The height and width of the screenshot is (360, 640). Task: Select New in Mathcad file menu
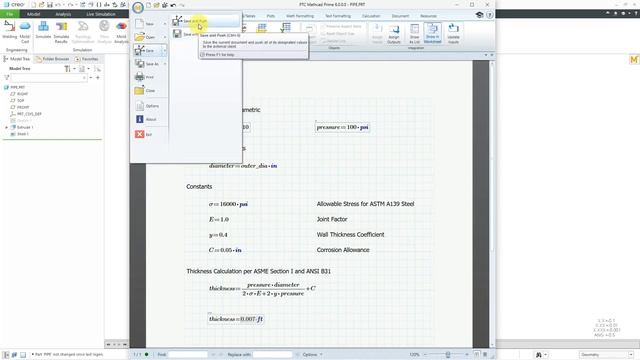[x=149, y=24]
